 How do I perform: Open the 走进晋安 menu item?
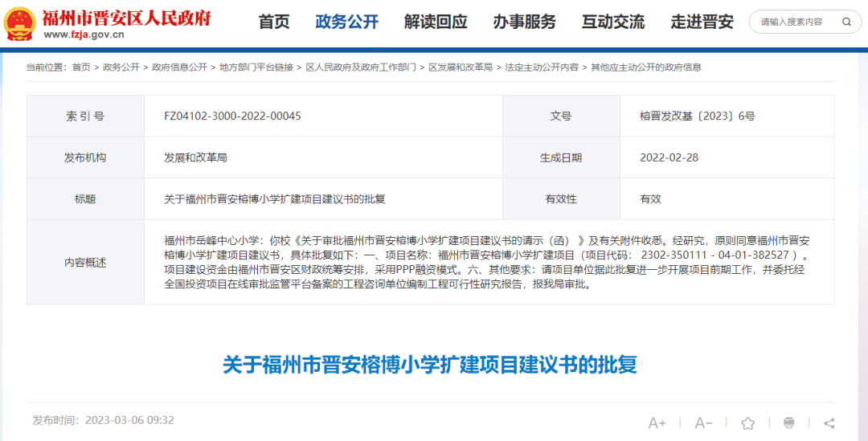[702, 22]
